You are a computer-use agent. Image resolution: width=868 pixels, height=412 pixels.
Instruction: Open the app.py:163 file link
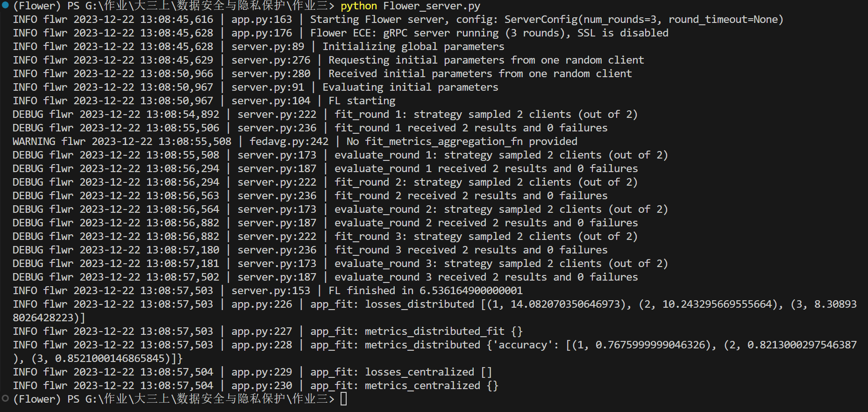pyautogui.click(x=262, y=20)
